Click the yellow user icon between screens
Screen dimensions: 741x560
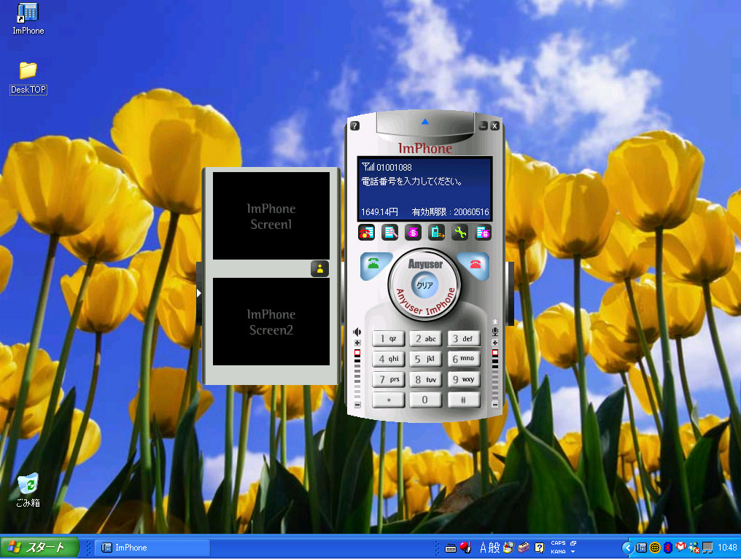point(320,268)
